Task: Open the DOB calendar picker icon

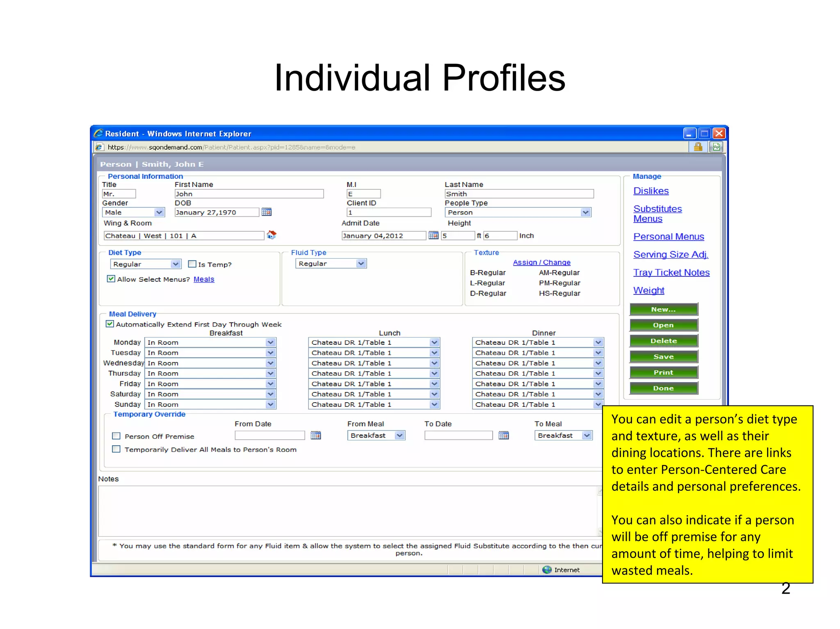Action: [x=267, y=212]
